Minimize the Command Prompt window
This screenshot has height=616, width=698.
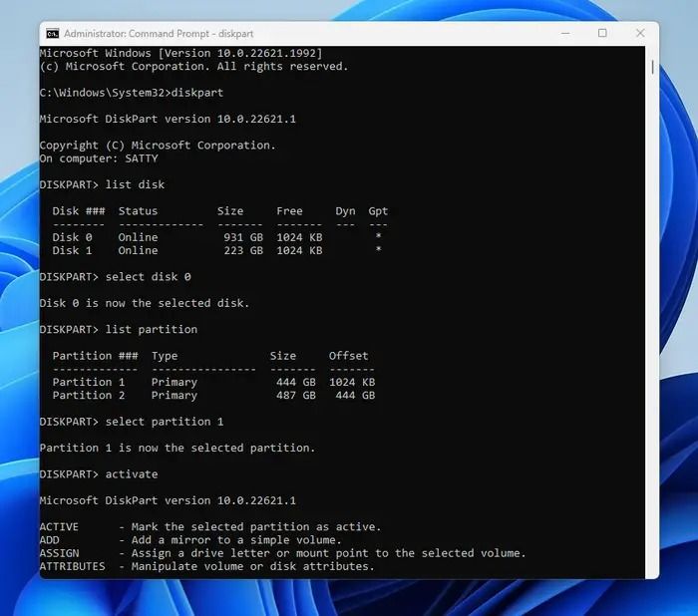(x=565, y=33)
